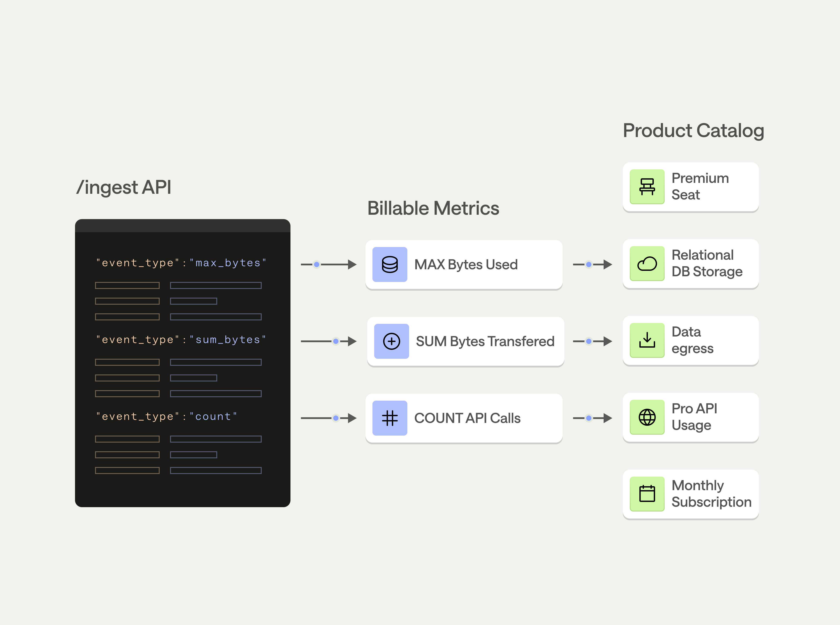This screenshot has height=625, width=840.
Task: Click the Premium Seat product label
Action: (700, 187)
